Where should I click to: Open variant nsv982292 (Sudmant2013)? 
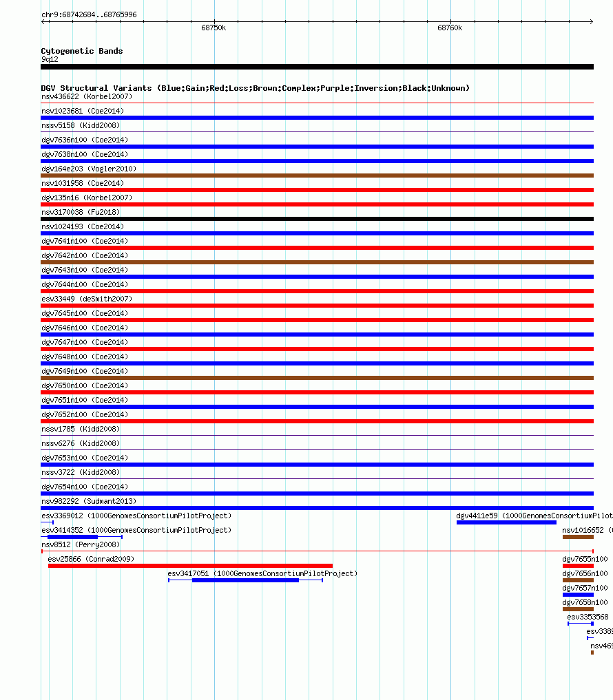click(89, 501)
